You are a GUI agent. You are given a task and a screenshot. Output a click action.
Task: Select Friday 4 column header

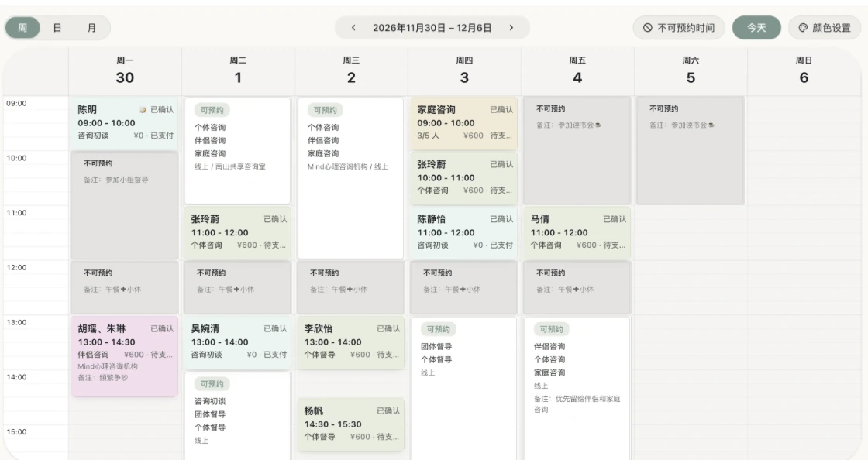coord(577,70)
